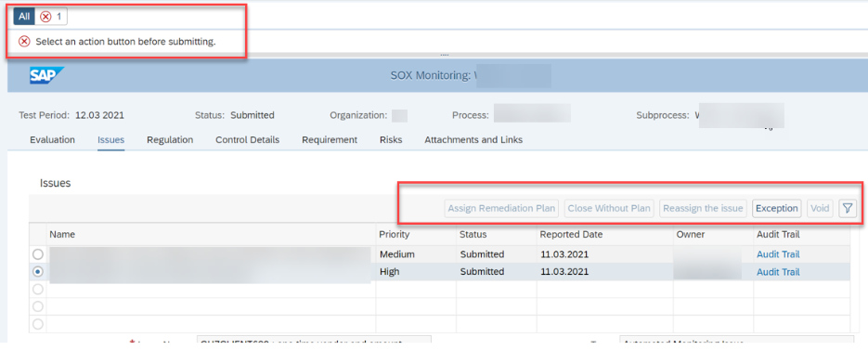
Task: Click Submitted status in the Medium row
Action: 482,254
